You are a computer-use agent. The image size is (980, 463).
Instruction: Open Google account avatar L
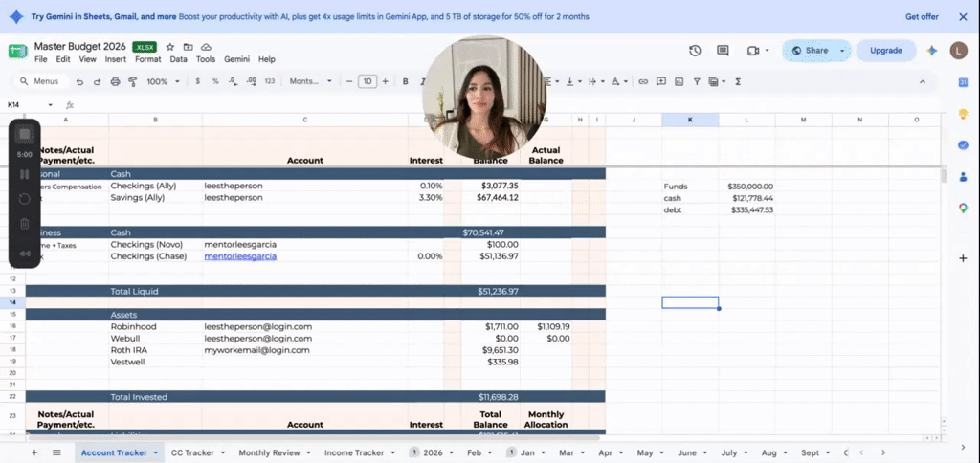(959, 51)
